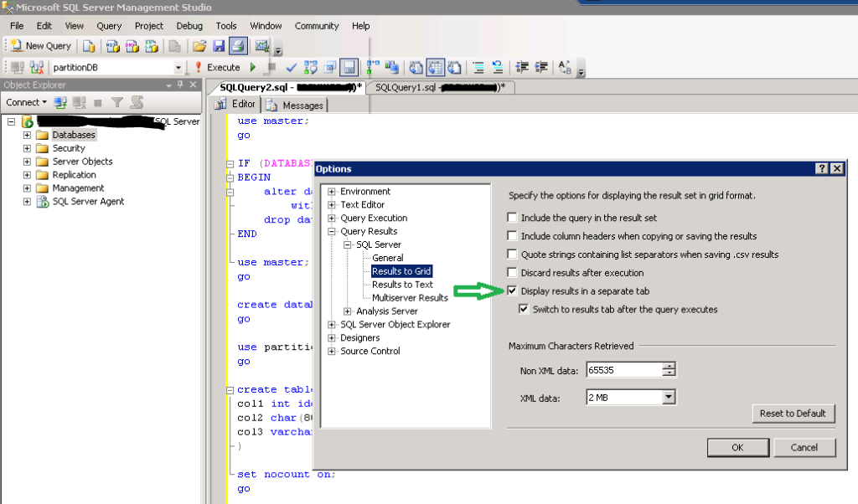
Task: Open the Connect dropdown in Object Explorer
Action: pos(26,102)
